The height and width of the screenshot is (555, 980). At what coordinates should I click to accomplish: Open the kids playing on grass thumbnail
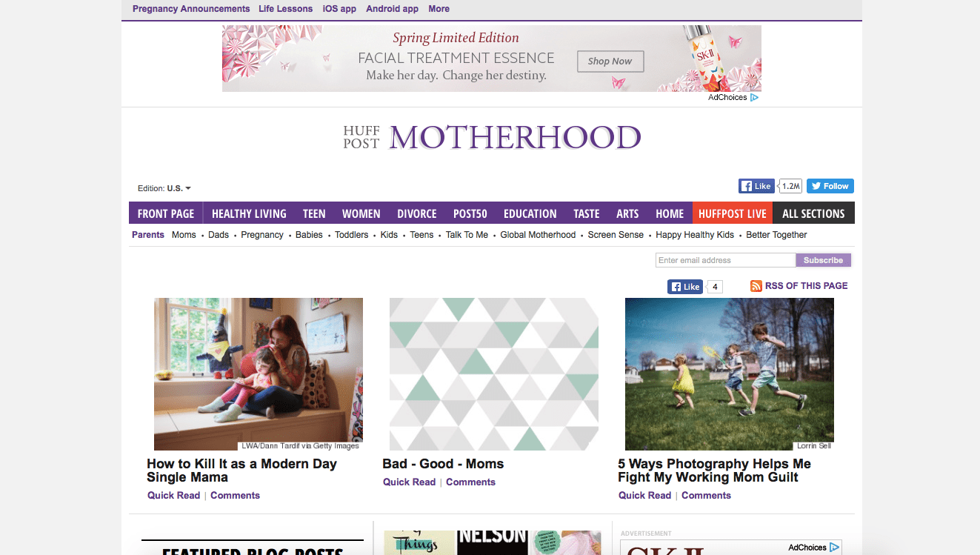point(729,373)
